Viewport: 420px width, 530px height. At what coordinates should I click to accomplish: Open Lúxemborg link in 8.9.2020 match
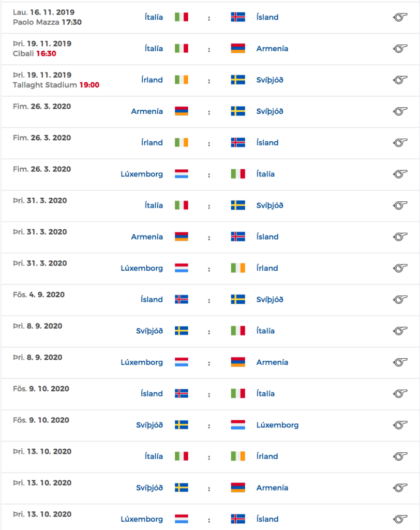tap(142, 362)
